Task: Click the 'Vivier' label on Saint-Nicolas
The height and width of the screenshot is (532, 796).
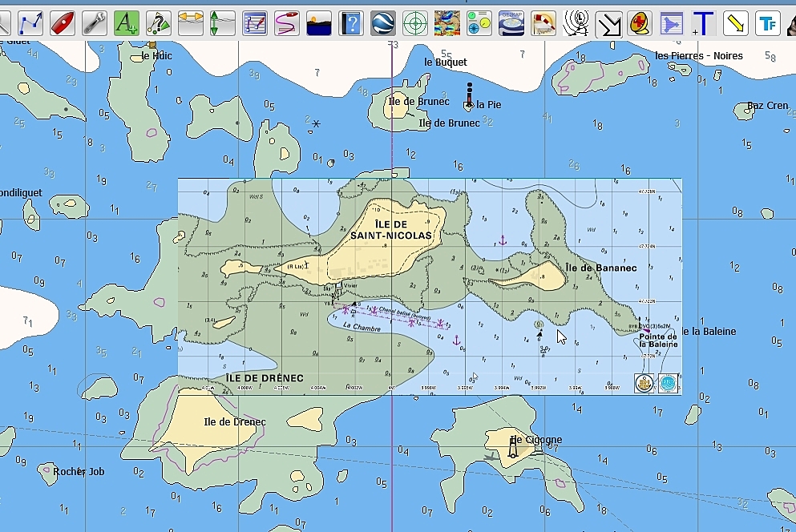Action: [x=351, y=285]
